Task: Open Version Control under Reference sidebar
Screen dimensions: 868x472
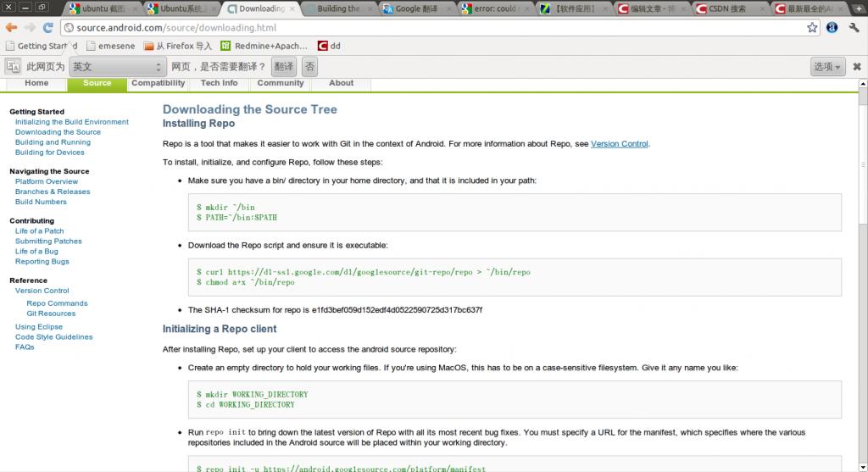Action: pyautogui.click(x=42, y=291)
